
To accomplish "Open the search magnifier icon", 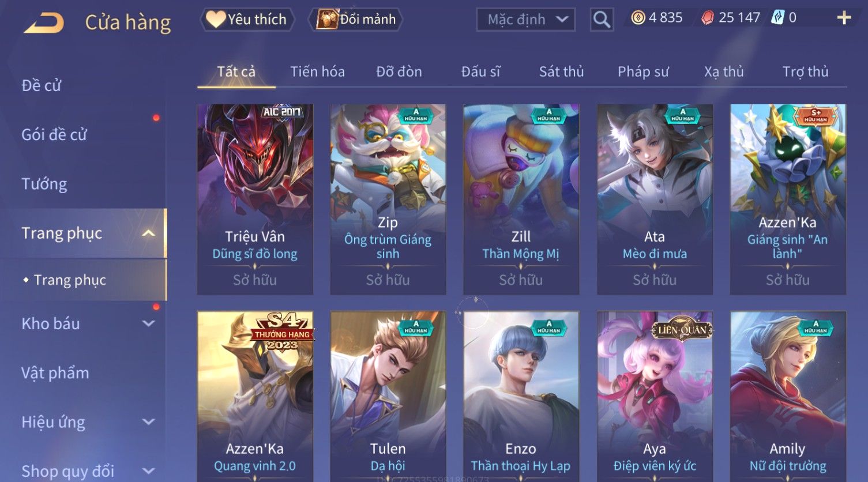I will pos(602,20).
